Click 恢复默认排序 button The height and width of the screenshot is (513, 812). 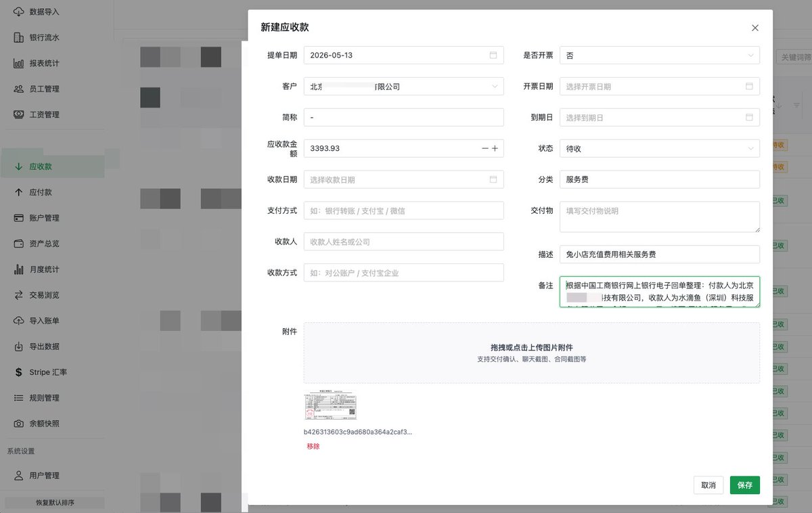click(55, 503)
